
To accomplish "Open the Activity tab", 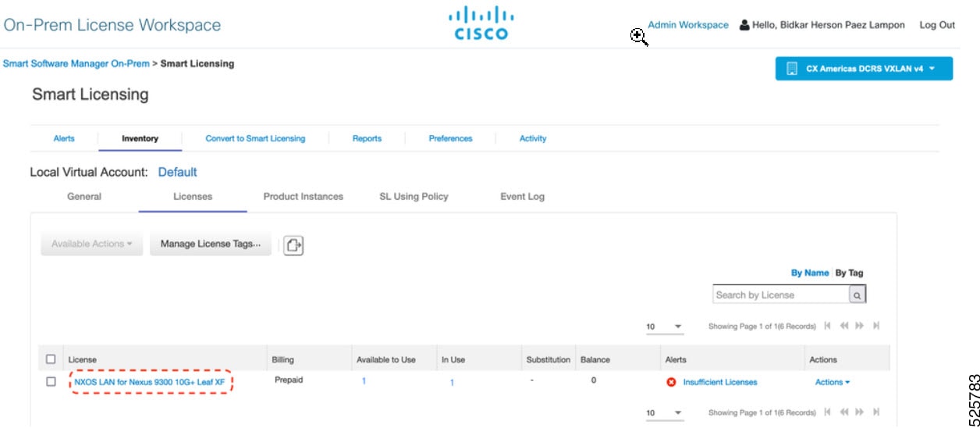I will (533, 138).
